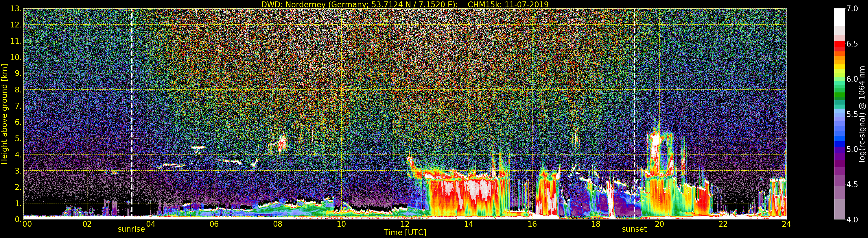
Task: Click the time axis tick label '02'
Action: pos(87,224)
